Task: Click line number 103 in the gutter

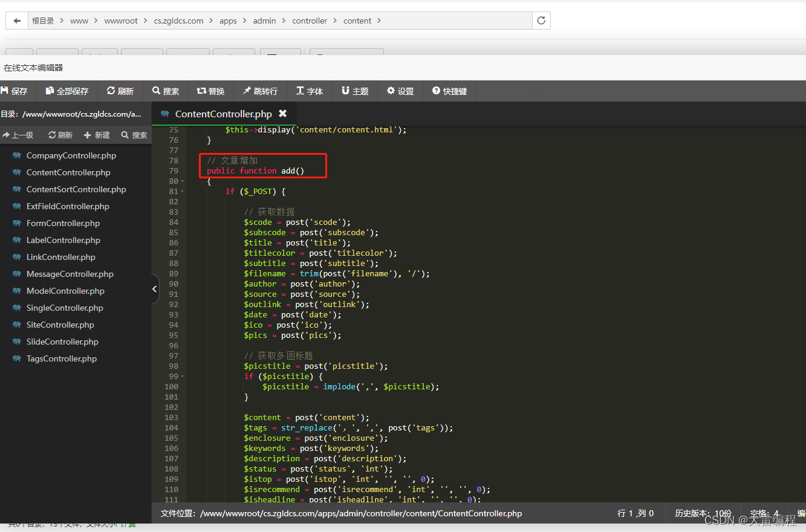Action: tap(171, 418)
